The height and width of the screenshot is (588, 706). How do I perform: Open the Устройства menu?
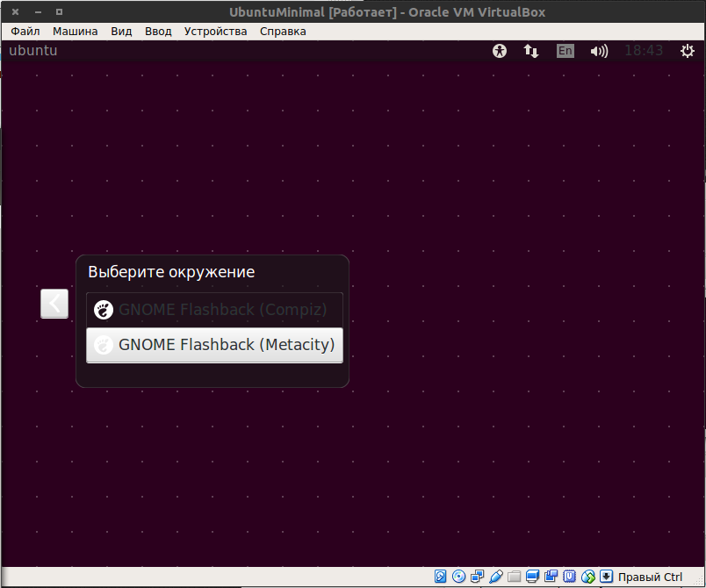(215, 32)
